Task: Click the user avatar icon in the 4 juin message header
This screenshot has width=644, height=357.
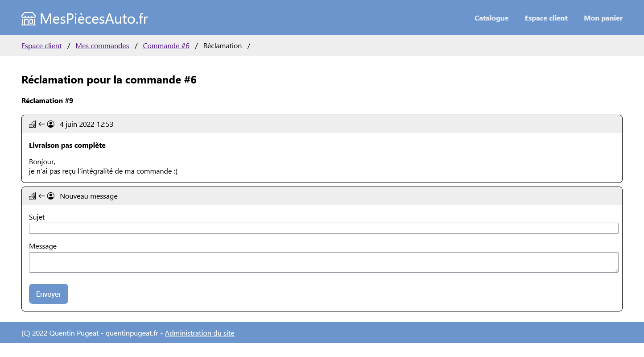Action: tap(51, 125)
